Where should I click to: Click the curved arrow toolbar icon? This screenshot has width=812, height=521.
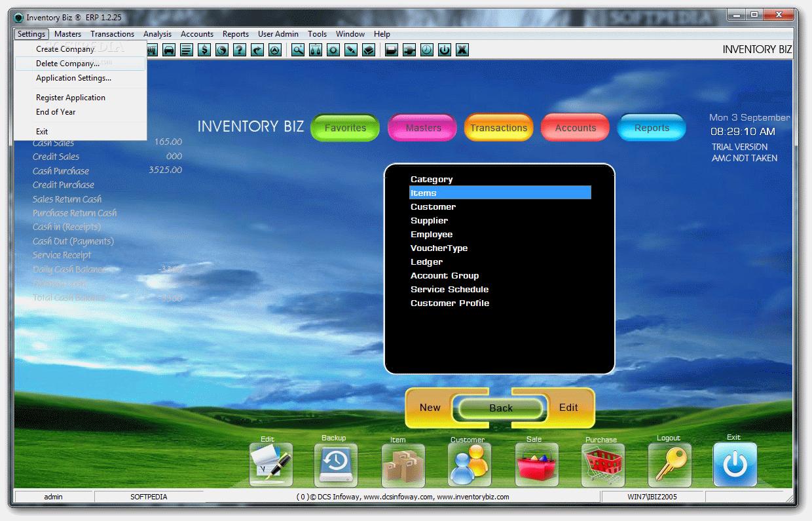click(257, 50)
